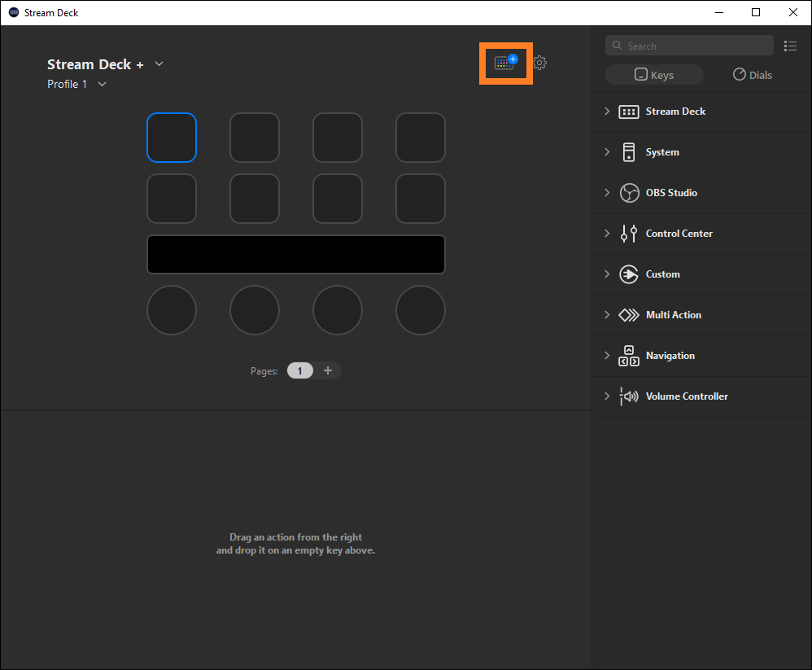Select the fourth key in top row
Viewport: 812px width, 670px height.
pyautogui.click(x=420, y=138)
